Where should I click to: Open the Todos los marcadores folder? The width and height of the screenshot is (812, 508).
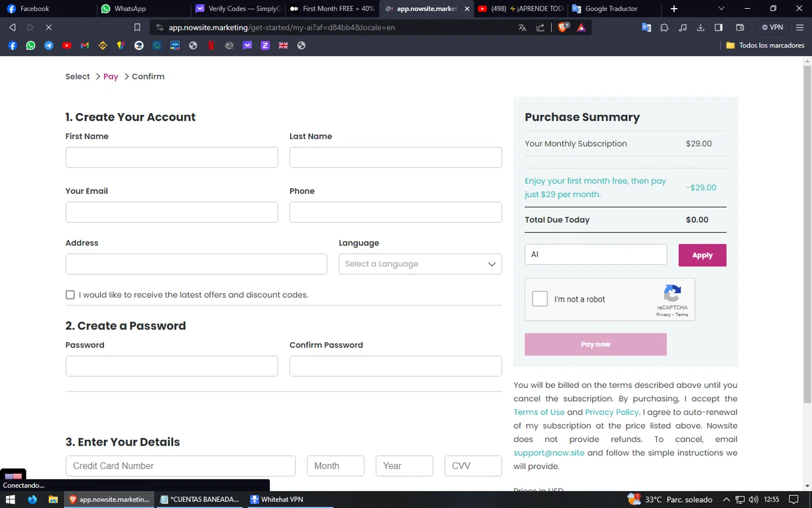point(765,45)
